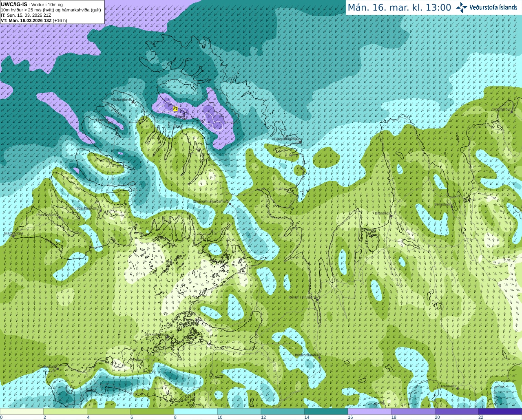Click the 'UWC/IG-IS' model title
Screen dimensions: 522x420
[x=14, y=4]
